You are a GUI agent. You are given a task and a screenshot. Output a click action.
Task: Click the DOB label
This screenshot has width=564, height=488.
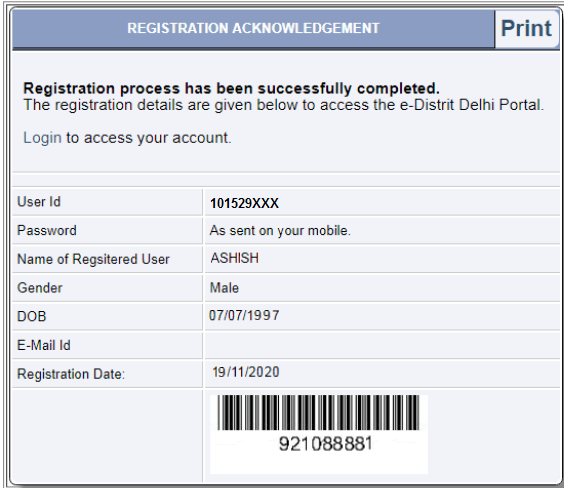pyautogui.click(x=32, y=316)
